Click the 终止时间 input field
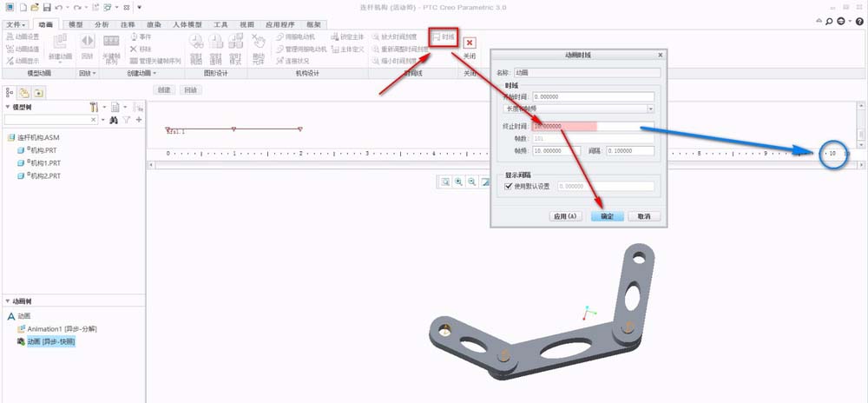This screenshot has width=868, height=403. 593,126
